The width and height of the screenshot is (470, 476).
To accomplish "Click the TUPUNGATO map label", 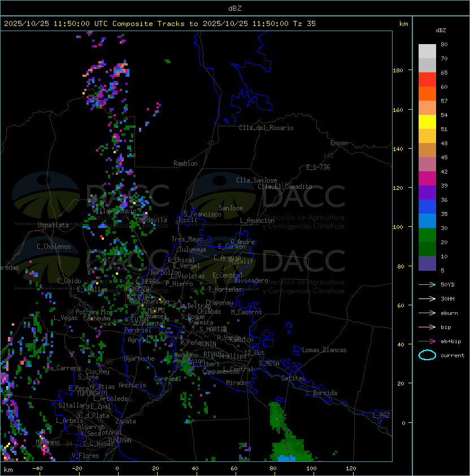I will click(x=92, y=393).
